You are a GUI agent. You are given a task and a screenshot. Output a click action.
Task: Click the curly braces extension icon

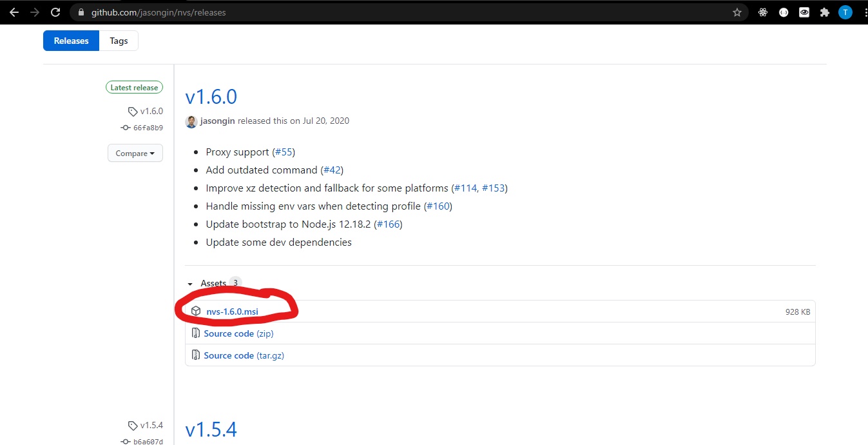(784, 12)
